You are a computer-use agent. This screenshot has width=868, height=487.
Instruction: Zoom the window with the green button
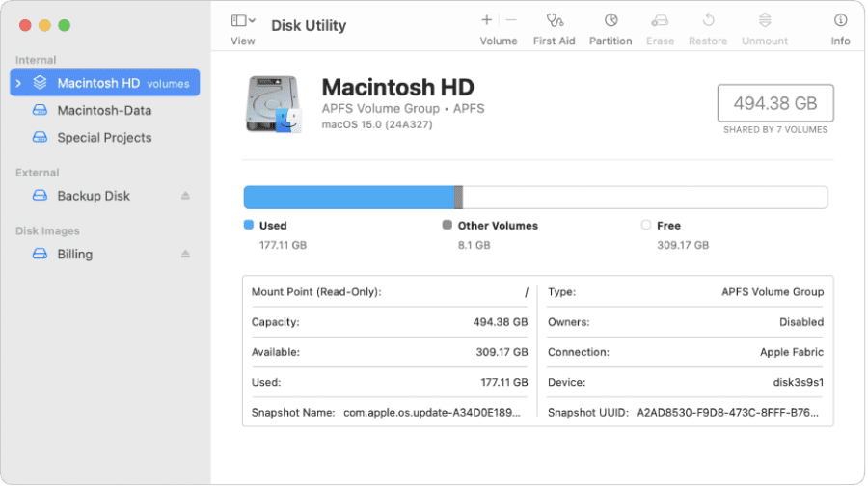(x=65, y=25)
